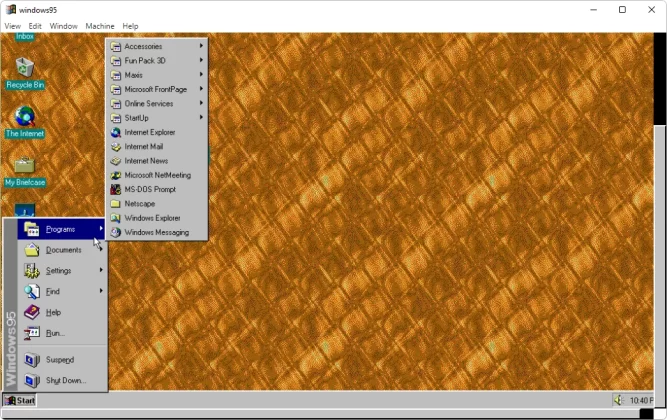Click the volume speaker tray icon
The height and width of the screenshot is (420, 667).
[619, 400]
